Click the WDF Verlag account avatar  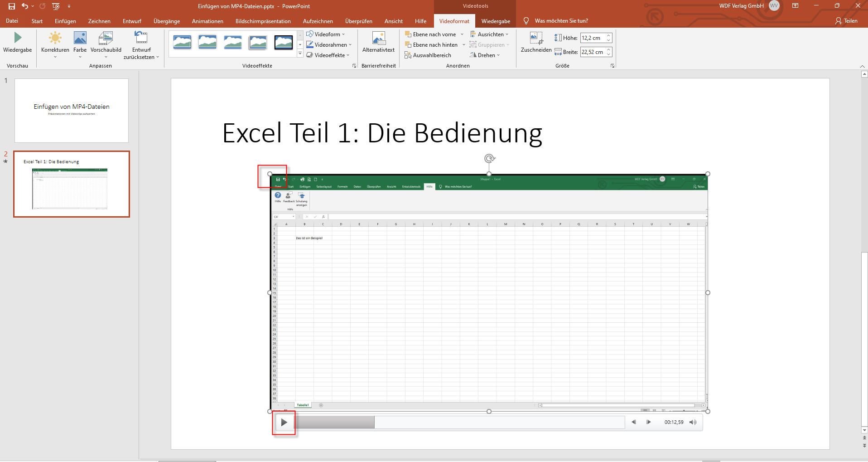coord(774,6)
